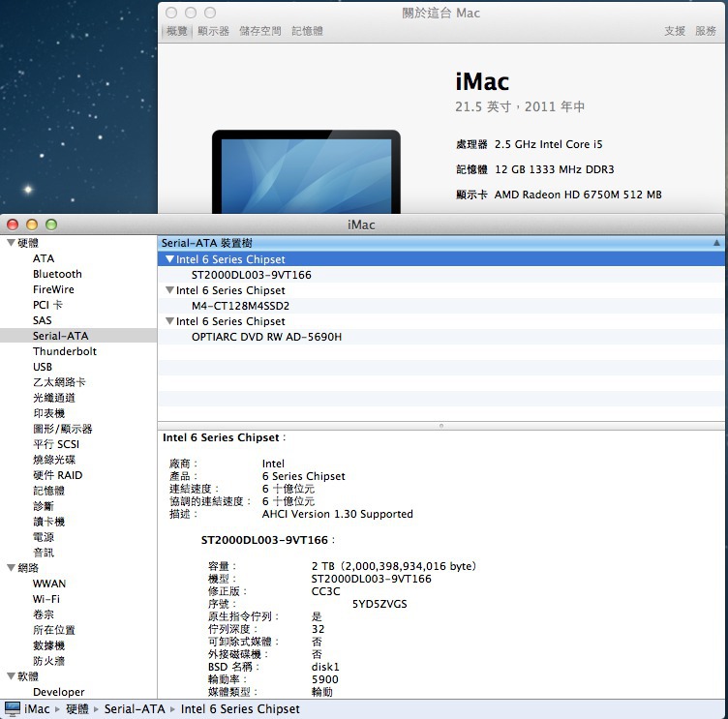Select PCI 卡 in sidebar

point(47,305)
